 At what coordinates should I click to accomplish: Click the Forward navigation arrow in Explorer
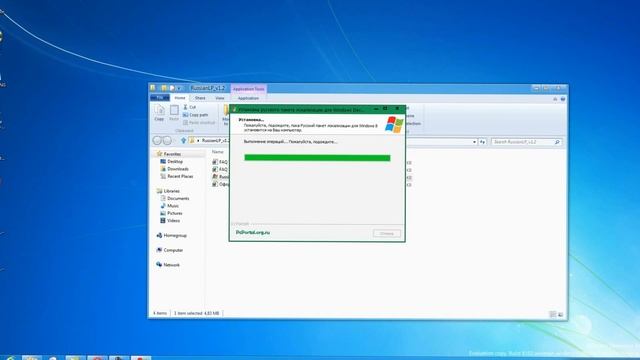pos(167,140)
